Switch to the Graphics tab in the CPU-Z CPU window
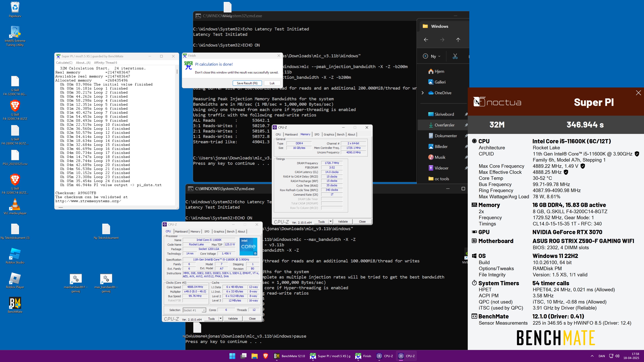Image resolution: width=644 pixels, height=362 pixels. pos(219,232)
